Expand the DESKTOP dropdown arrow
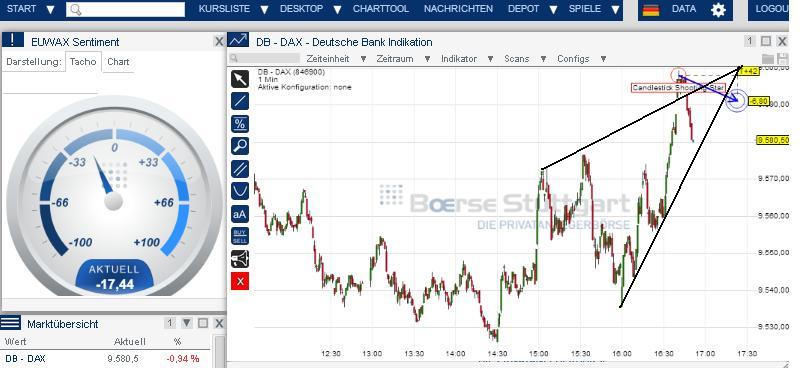 [337, 9]
